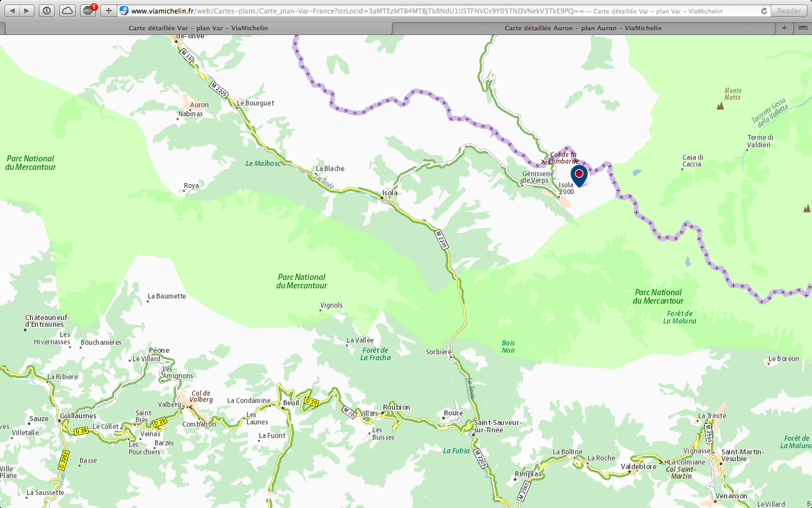
Task: Open the iCloud Tabs cloud button
Action: tap(67, 11)
